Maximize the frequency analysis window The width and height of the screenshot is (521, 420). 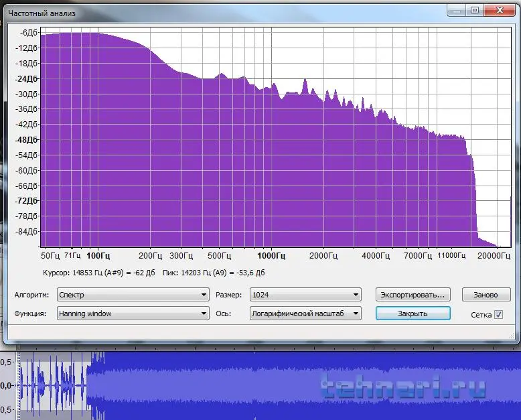click(474, 10)
